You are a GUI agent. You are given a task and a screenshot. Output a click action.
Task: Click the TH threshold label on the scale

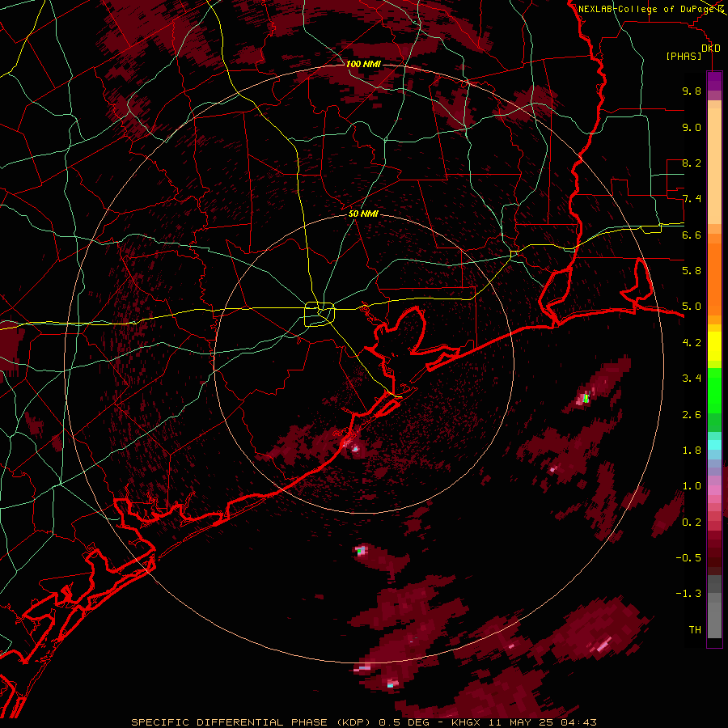click(x=695, y=630)
